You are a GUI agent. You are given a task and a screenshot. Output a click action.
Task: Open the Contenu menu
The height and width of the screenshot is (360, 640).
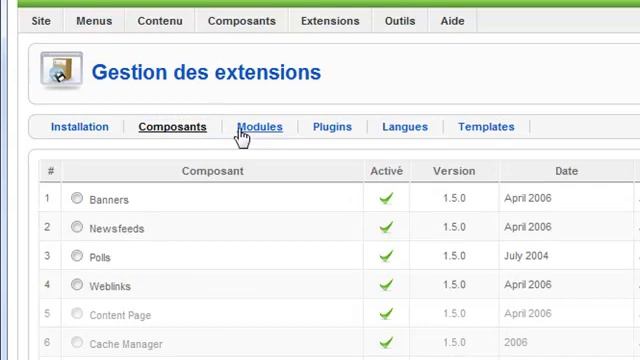pos(160,21)
